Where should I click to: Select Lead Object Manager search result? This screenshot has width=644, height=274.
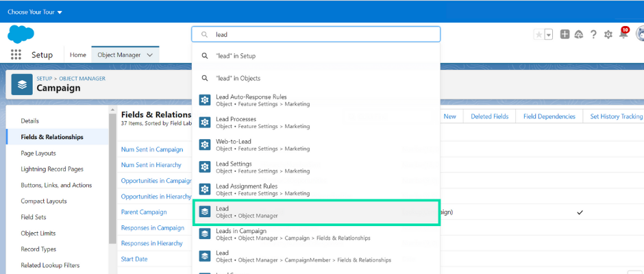[x=316, y=212]
